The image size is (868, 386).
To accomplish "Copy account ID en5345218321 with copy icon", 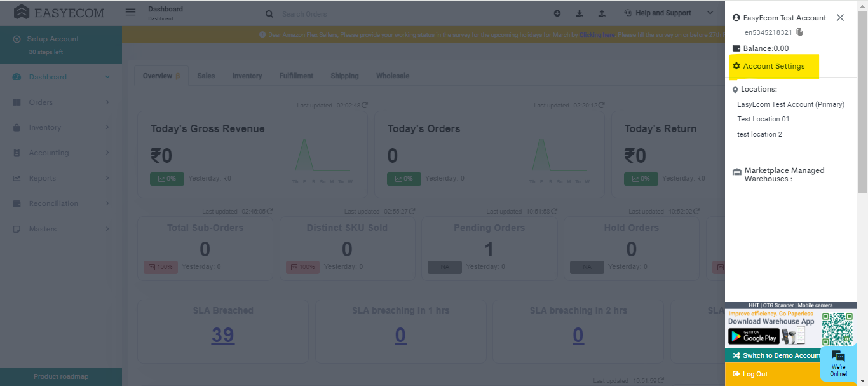I will click(799, 32).
